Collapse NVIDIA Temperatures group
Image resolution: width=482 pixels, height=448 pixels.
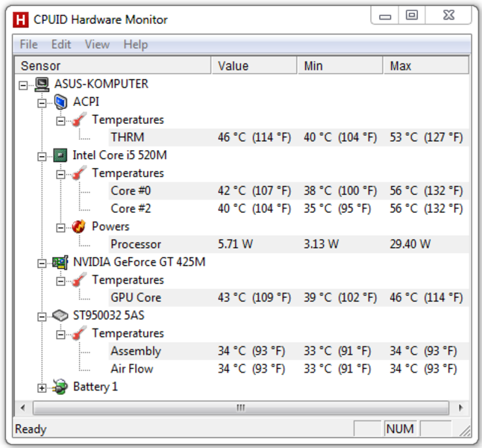[60, 281]
